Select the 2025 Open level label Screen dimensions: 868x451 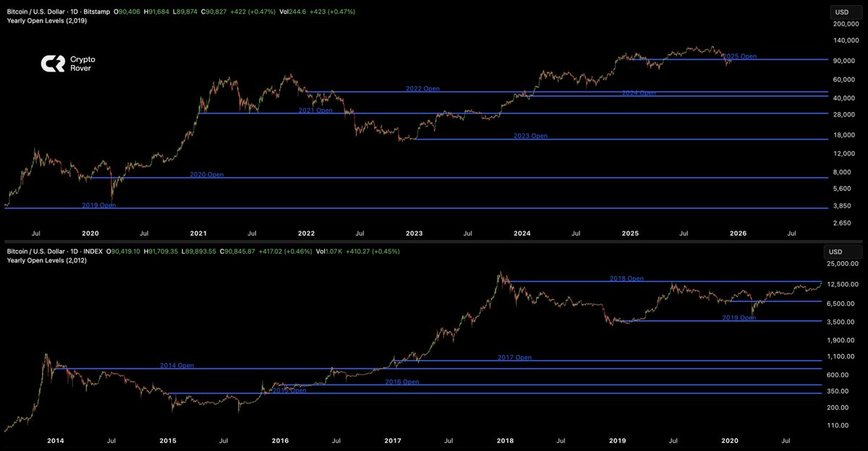coord(739,56)
